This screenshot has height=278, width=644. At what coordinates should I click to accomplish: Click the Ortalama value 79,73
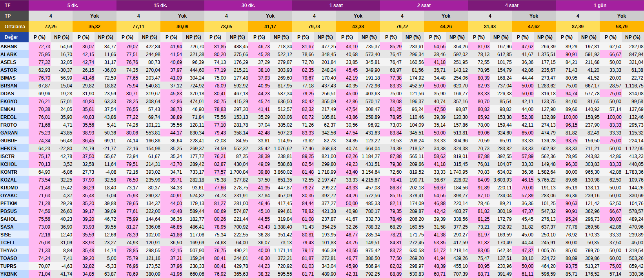[314, 27]
